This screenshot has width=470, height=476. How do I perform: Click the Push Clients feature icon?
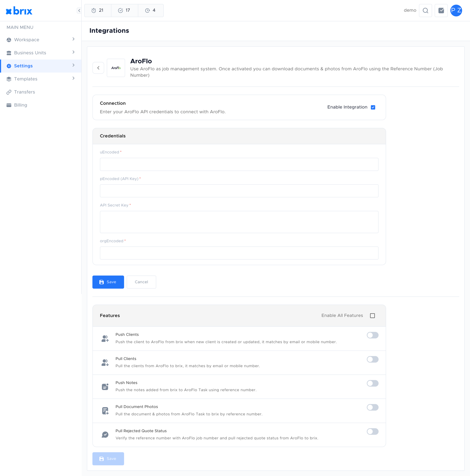[105, 338]
